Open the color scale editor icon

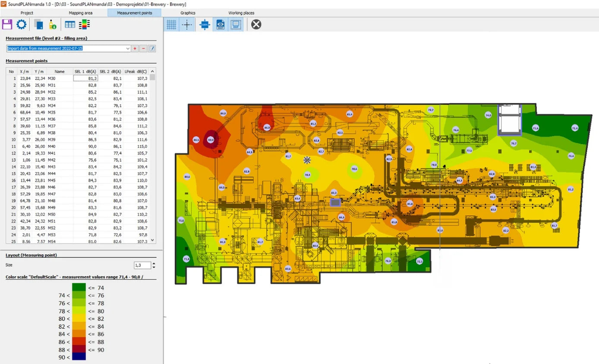tap(85, 24)
